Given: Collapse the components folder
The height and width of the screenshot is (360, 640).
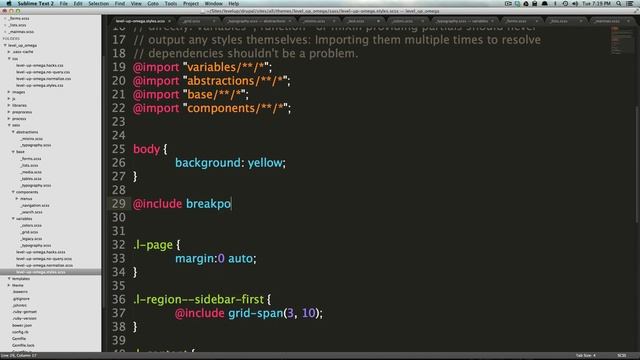Looking at the screenshot, I should pos(13,192).
